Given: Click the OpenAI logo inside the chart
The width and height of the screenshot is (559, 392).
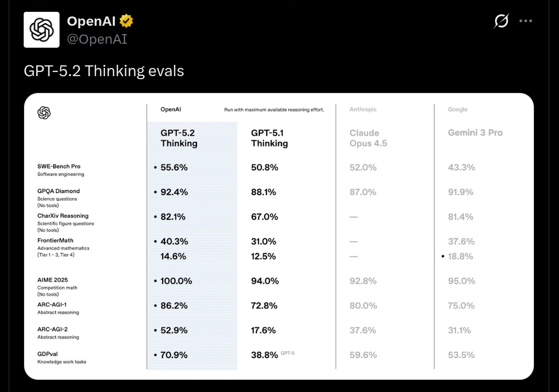Looking at the screenshot, I should coord(44,113).
